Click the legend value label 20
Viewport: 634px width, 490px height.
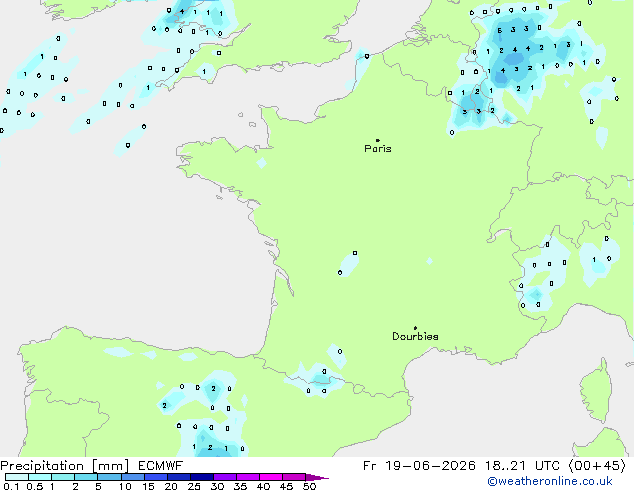(x=171, y=486)
